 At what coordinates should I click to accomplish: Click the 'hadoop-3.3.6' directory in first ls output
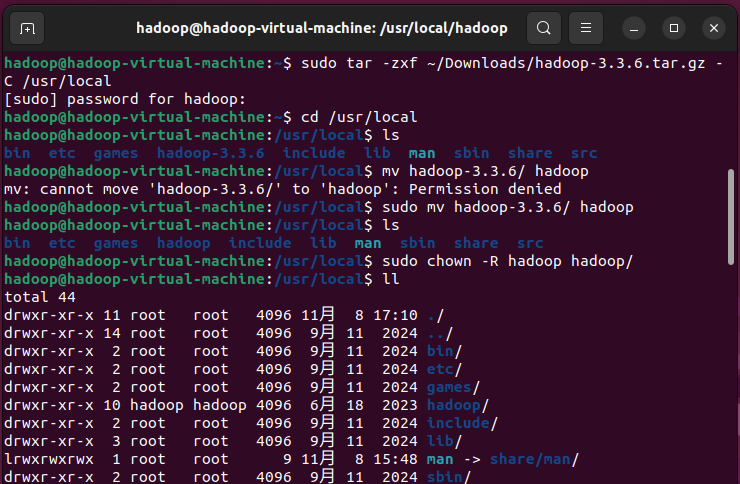[x=210, y=153]
